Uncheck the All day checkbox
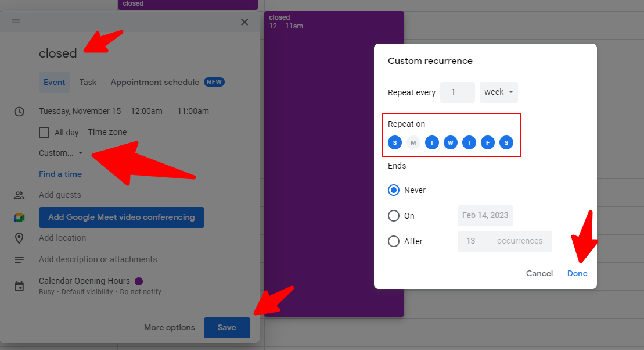The width and height of the screenshot is (644, 350). click(x=44, y=132)
